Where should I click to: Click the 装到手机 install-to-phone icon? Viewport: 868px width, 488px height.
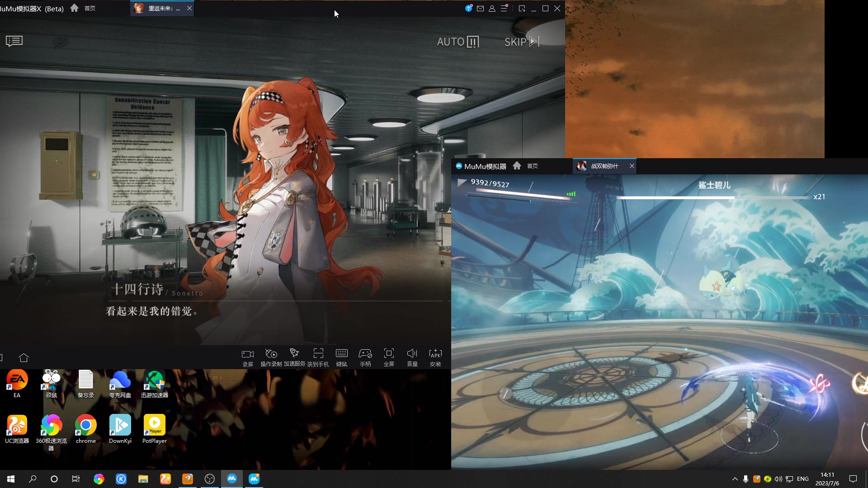coord(318,357)
